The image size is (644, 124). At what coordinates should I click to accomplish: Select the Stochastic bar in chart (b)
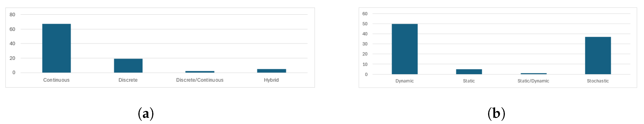click(598, 55)
